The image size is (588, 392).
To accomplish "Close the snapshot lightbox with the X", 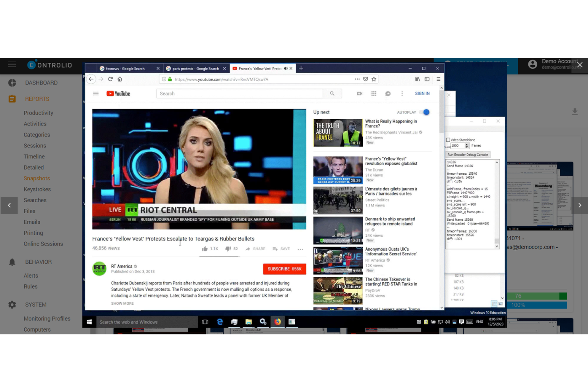I will click(580, 65).
